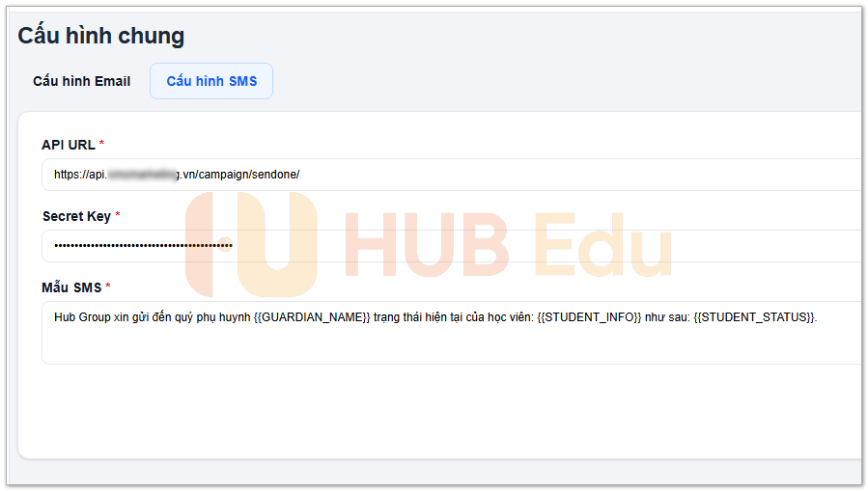Focus the Secret Key password field
The height and width of the screenshot is (491, 868).
click(x=452, y=245)
